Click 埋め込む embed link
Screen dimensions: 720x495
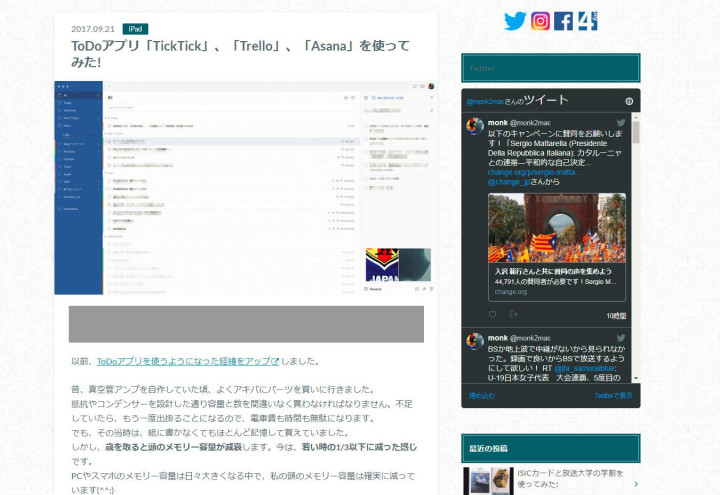pyautogui.click(x=482, y=396)
